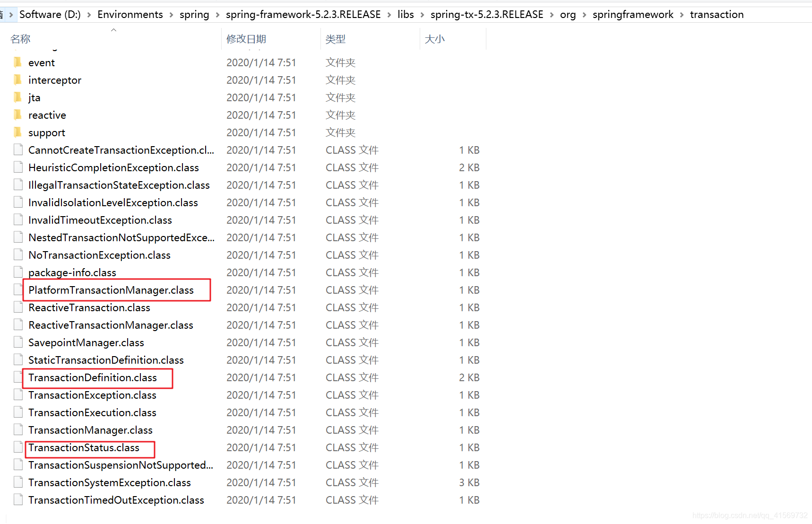Click file icon of StaticTransactionDefinition.class
The width and height of the screenshot is (812, 524).
click(x=18, y=360)
